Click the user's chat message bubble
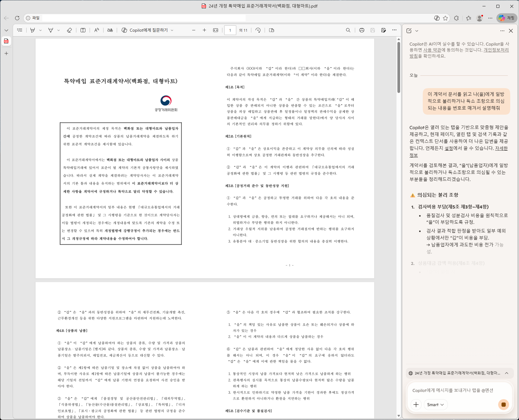This screenshot has height=420, width=519. click(466, 101)
